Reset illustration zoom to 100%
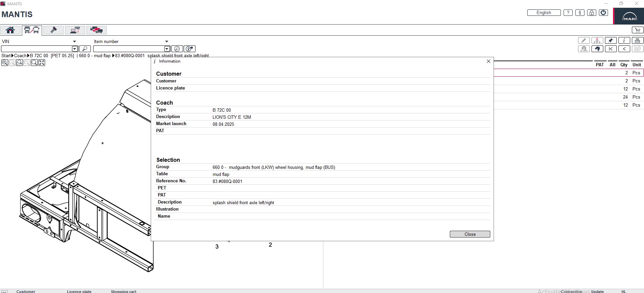The height and width of the screenshot is (293, 644). 27,63
